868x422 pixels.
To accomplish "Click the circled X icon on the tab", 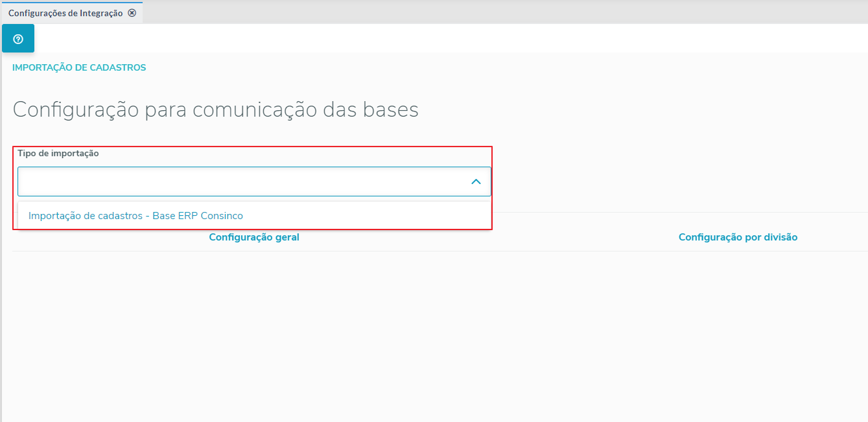I will coord(132,13).
